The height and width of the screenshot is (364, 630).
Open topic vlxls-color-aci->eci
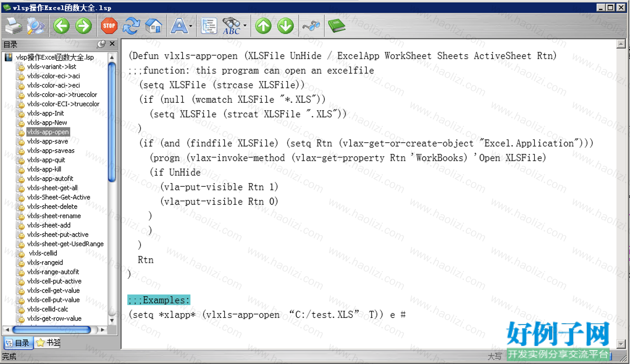pos(53,85)
